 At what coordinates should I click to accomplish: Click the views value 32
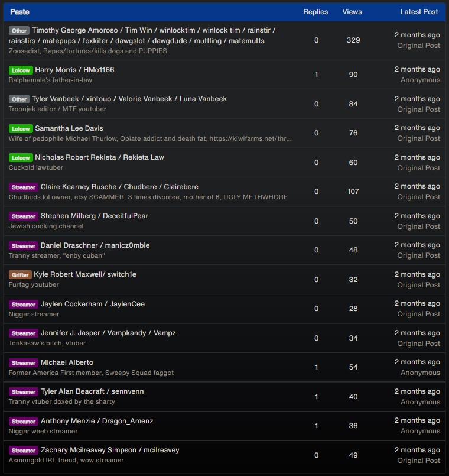click(353, 280)
